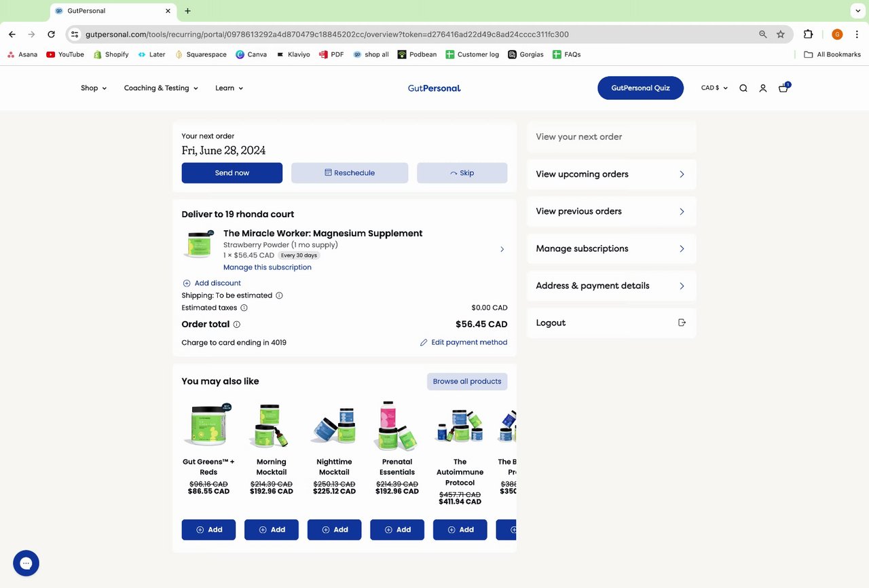Bookmark this page with the star icon
The width and height of the screenshot is (869, 588).
point(781,34)
